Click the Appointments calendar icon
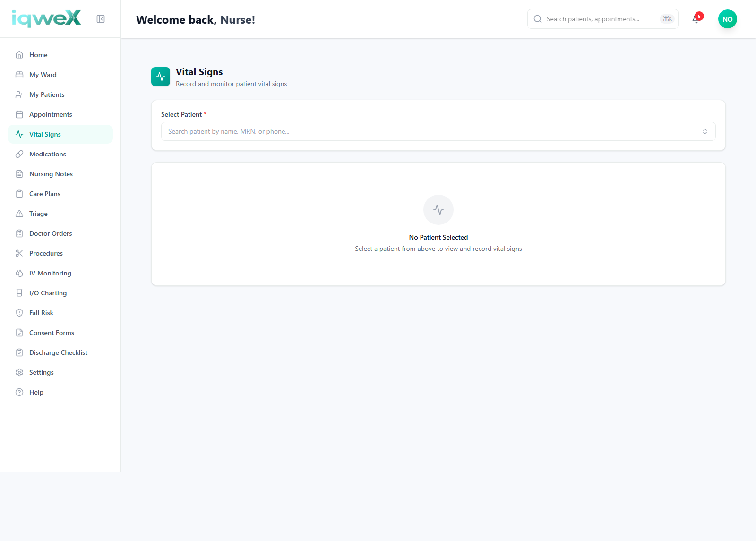The height and width of the screenshot is (541, 756). point(19,114)
